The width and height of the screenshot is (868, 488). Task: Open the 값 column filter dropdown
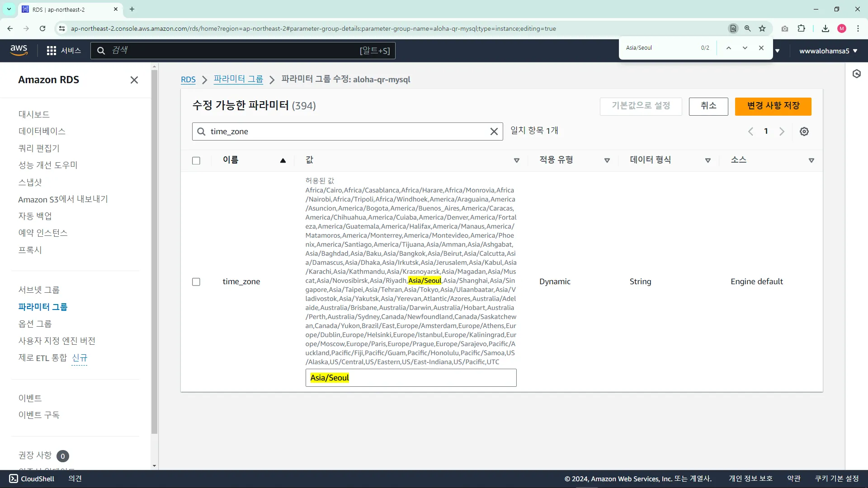click(516, 160)
